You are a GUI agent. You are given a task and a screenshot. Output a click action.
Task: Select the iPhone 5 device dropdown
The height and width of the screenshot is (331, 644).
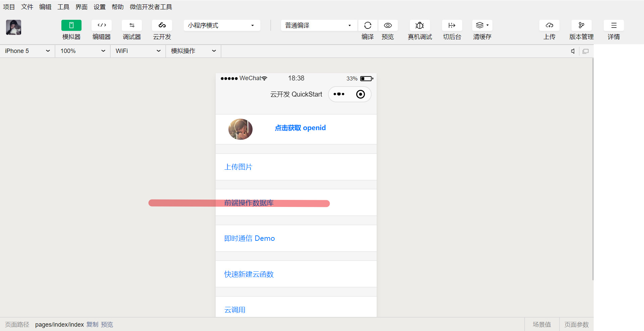[28, 51]
